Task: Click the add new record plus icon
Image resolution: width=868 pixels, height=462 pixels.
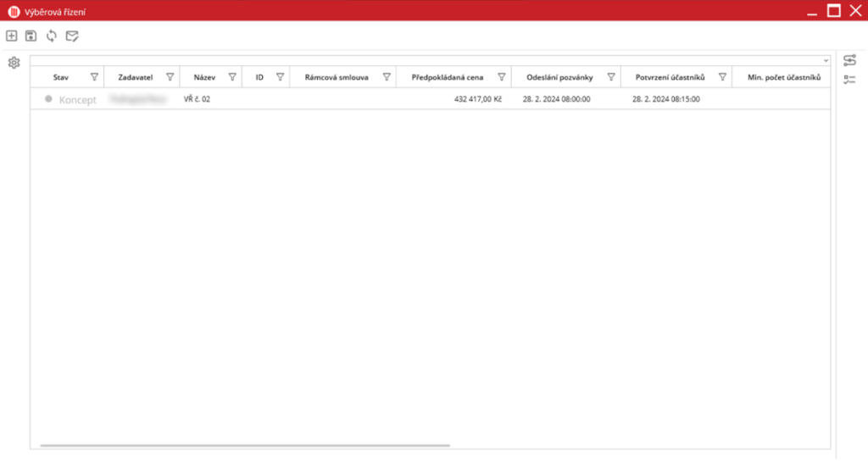Action: pyautogui.click(x=11, y=36)
